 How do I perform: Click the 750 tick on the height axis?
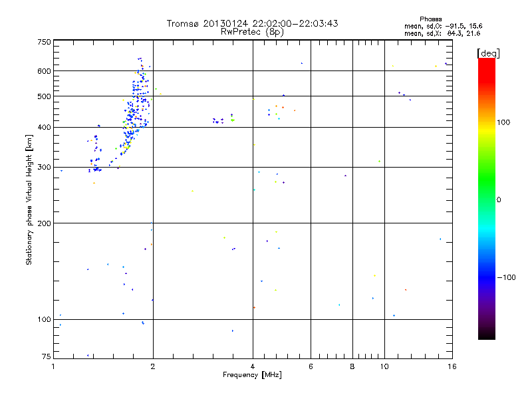[x=44, y=42]
